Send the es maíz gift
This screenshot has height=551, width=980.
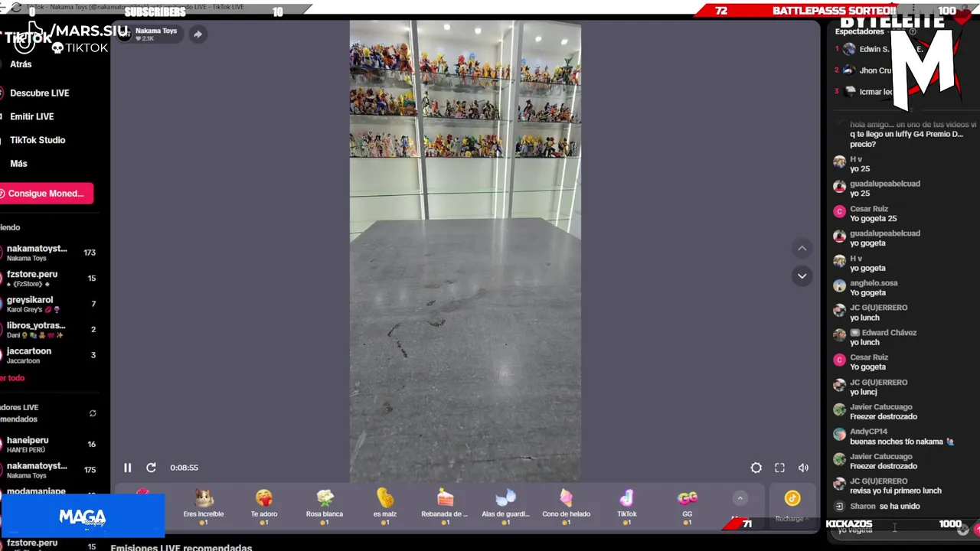pyautogui.click(x=384, y=507)
